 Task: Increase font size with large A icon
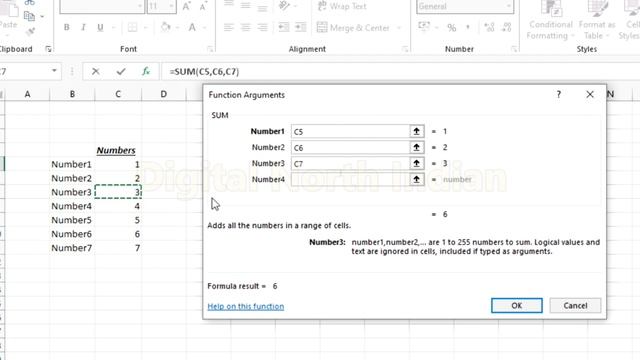[x=186, y=7]
